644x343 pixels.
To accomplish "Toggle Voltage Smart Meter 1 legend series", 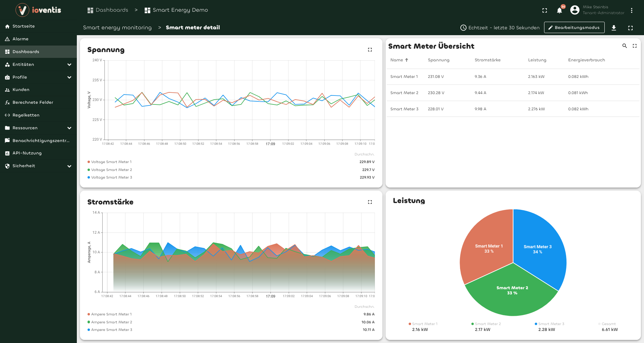I will point(111,162).
